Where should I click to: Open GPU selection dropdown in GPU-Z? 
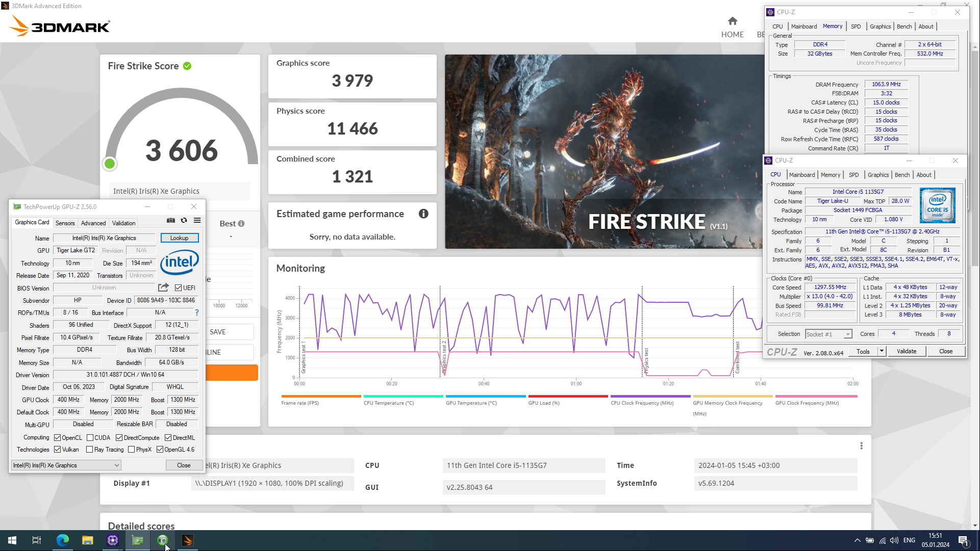66,465
